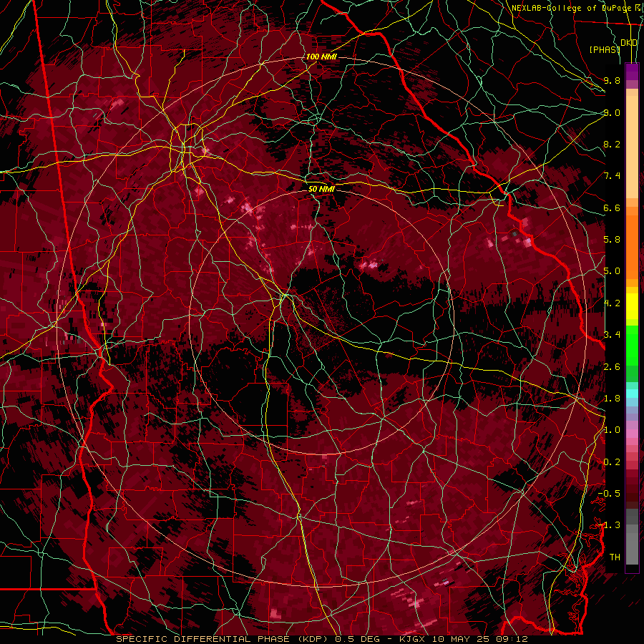Pick the pink segment of color bar
This screenshot has width=644, height=644.
click(632, 434)
